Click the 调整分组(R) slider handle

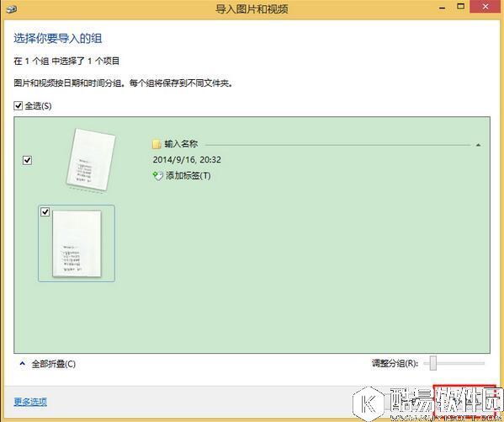pyautogui.click(x=433, y=363)
